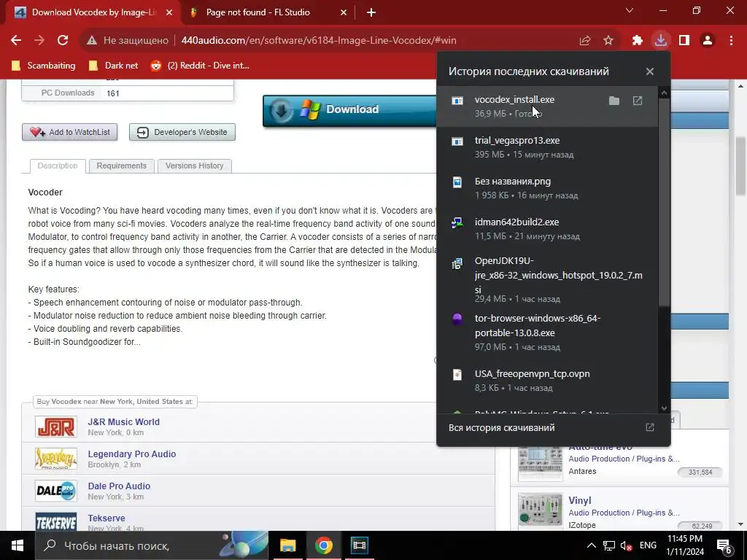Open the OpenJDK19U msi download entry
The height and width of the screenshot is (560, 747).
tap(547, 279)
